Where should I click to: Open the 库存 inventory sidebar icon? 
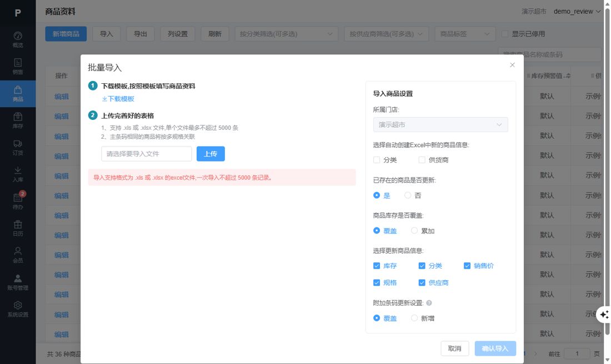pos(18,120)
